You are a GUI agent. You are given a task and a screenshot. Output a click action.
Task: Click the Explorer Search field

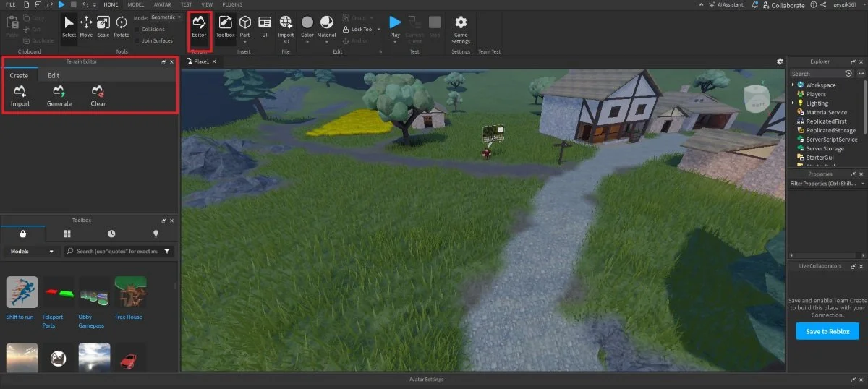pyautogui.click(x=815, y=74)
